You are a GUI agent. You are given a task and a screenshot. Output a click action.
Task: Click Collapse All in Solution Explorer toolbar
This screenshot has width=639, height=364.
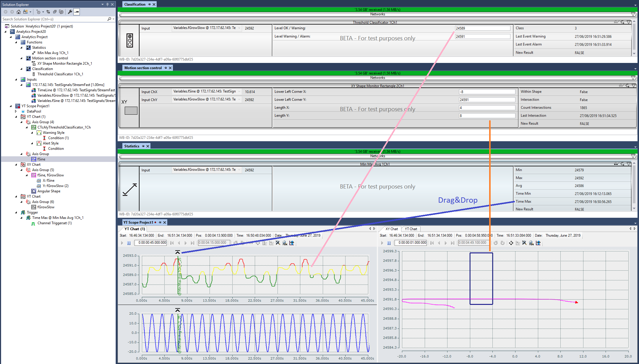pos(55,12)
